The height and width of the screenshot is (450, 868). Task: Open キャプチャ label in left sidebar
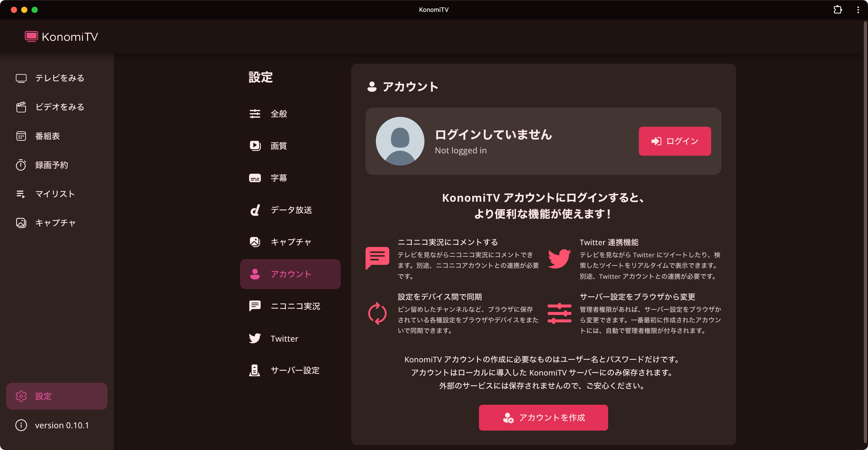[56, 223]
